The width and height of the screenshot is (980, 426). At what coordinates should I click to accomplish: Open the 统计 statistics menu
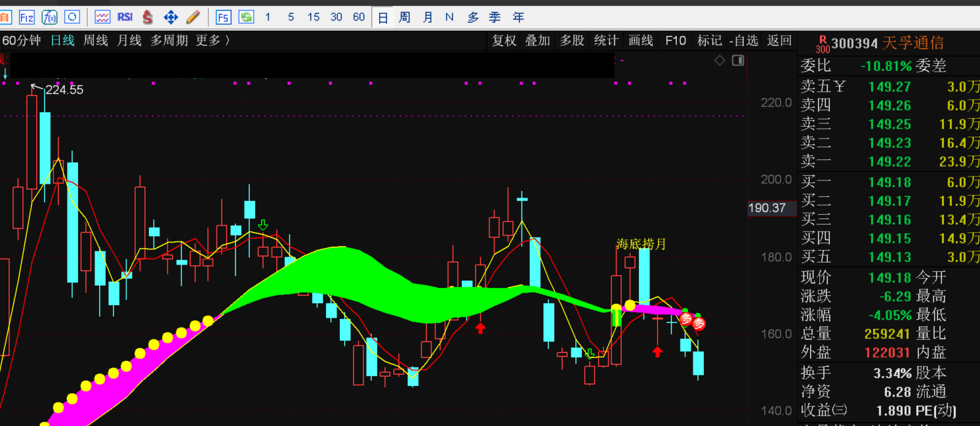point(606,41)
